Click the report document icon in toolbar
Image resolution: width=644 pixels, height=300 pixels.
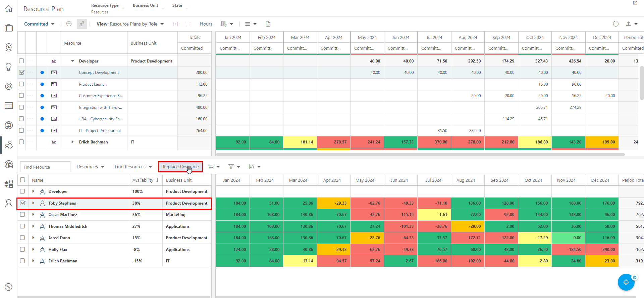[268, 24]
